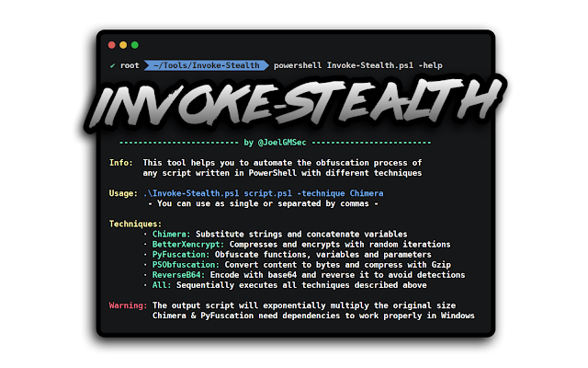Click 'Substitute strings and concatenate variables' description

(x=301, y=234)
